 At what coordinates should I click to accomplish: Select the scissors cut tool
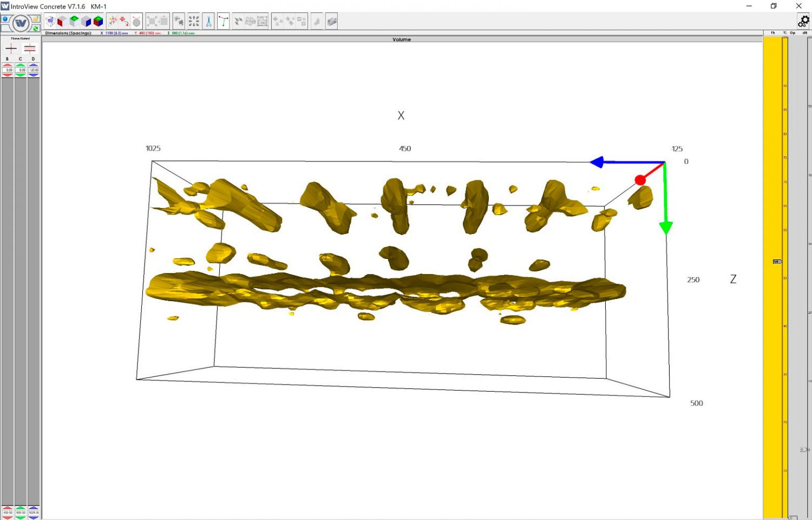pos(209,22)
